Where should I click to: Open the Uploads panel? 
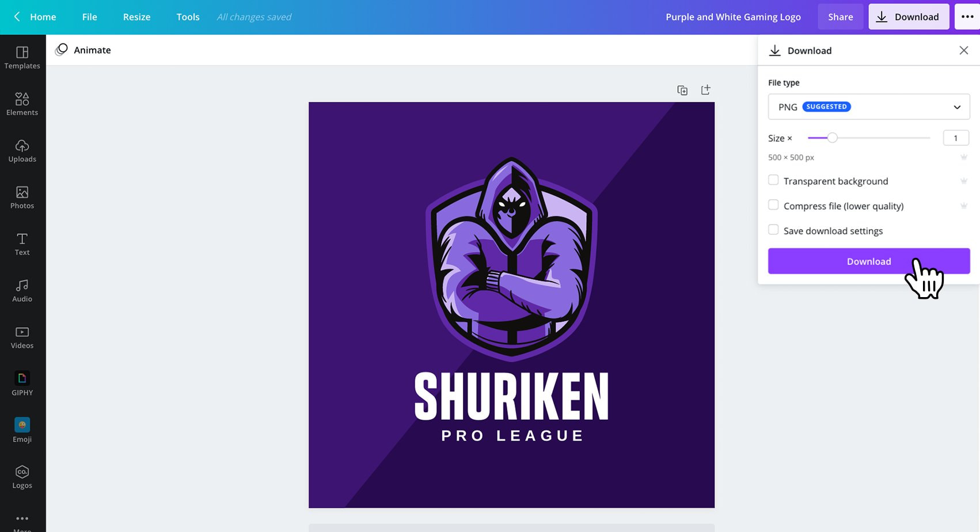(x=22, y=150)
